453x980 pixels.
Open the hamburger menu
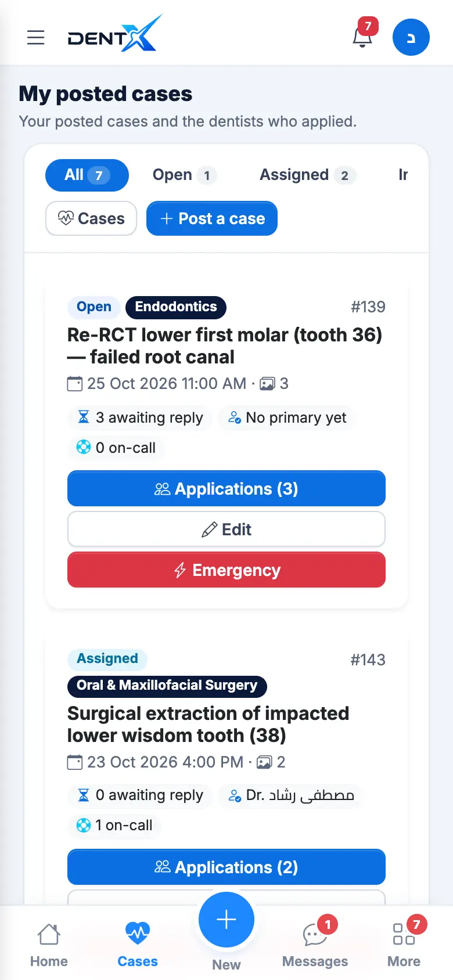click(36, 37)
